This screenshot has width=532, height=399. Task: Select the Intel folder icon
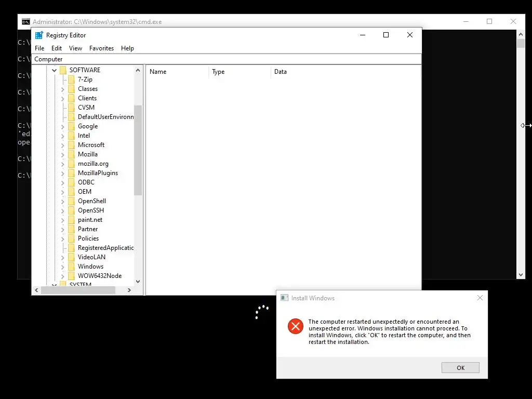coord(71,136)
